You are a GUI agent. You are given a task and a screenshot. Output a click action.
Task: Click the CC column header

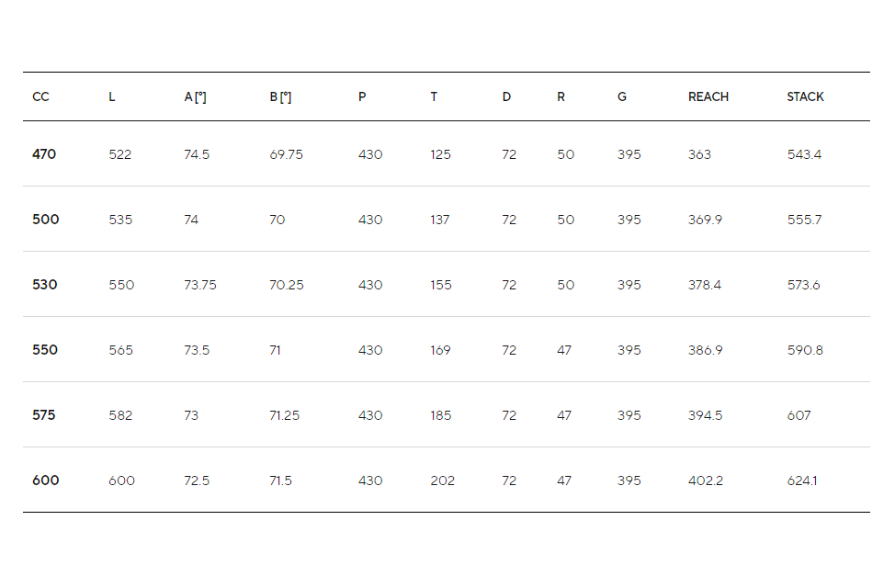40,97
